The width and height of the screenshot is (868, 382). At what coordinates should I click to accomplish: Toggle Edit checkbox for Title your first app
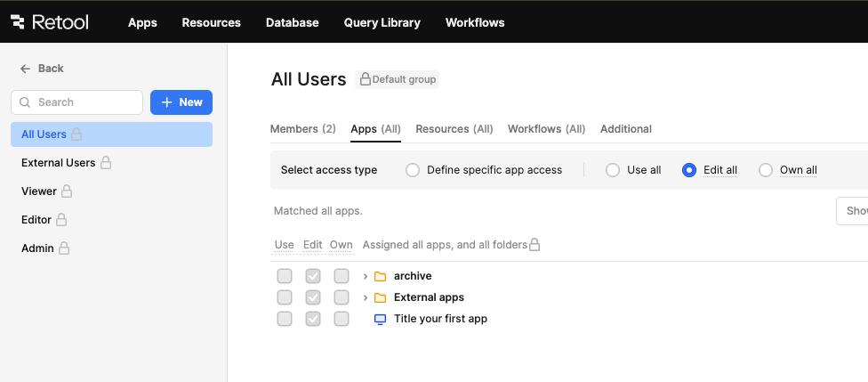pos(313,319)
